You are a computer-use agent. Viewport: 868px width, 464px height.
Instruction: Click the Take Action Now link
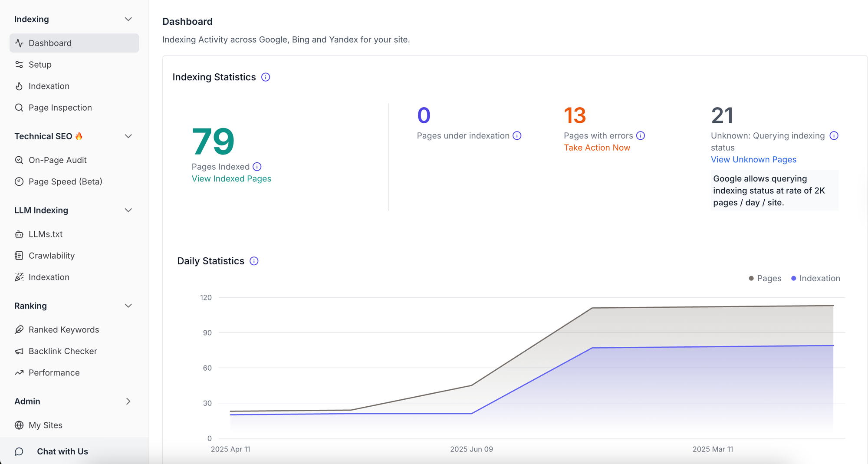click(x=597, y=148)
